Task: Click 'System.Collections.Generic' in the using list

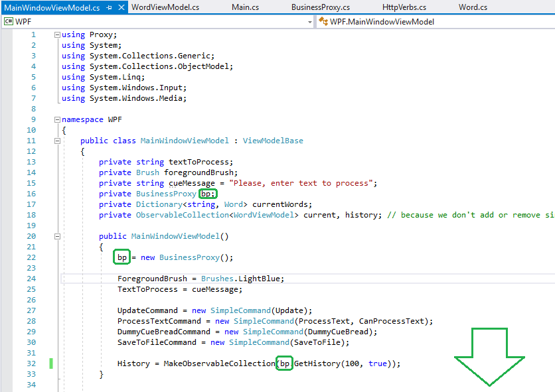Action: [x=150, y=56]
